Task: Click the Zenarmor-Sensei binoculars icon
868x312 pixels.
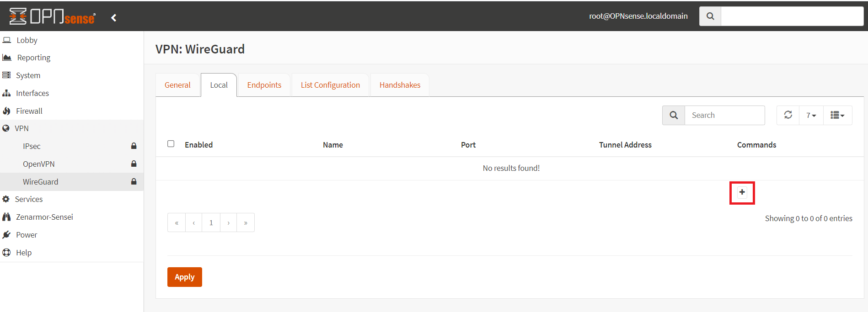Action: pos(6,217)
